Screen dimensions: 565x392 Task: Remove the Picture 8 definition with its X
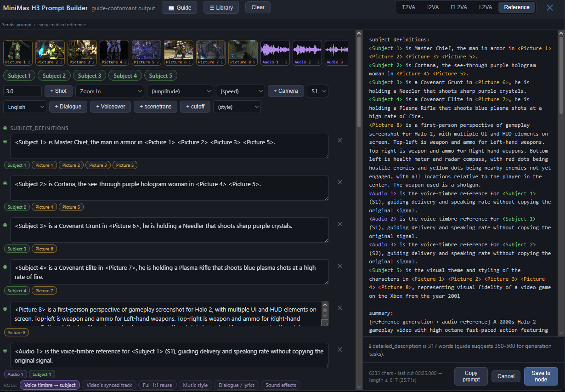[340, 308]
